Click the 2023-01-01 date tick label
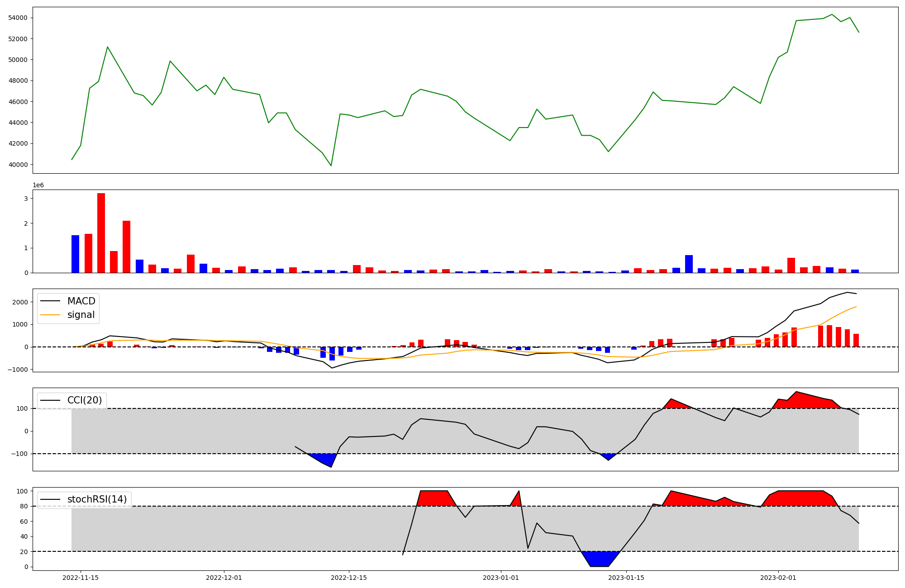The width and height of the screenshot is (905, 588). coord(501,578)
